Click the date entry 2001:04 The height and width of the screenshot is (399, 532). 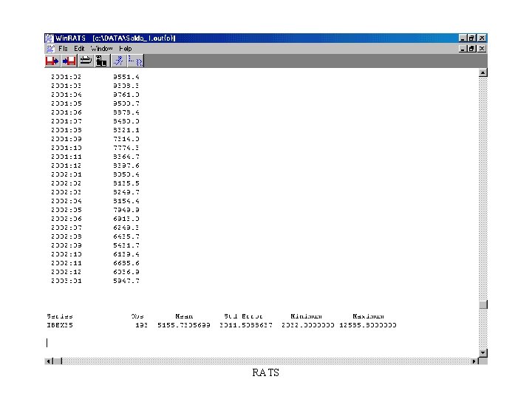pos(66,95)
